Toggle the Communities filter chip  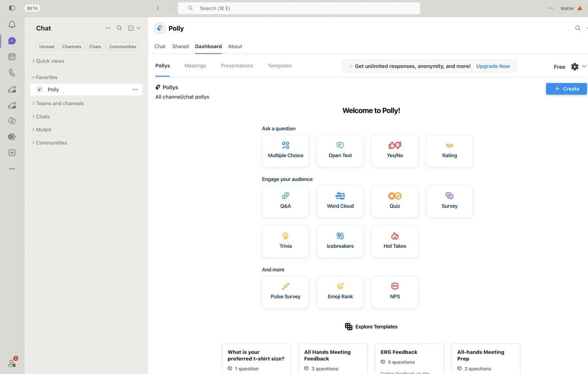click(x=123, y=47)
